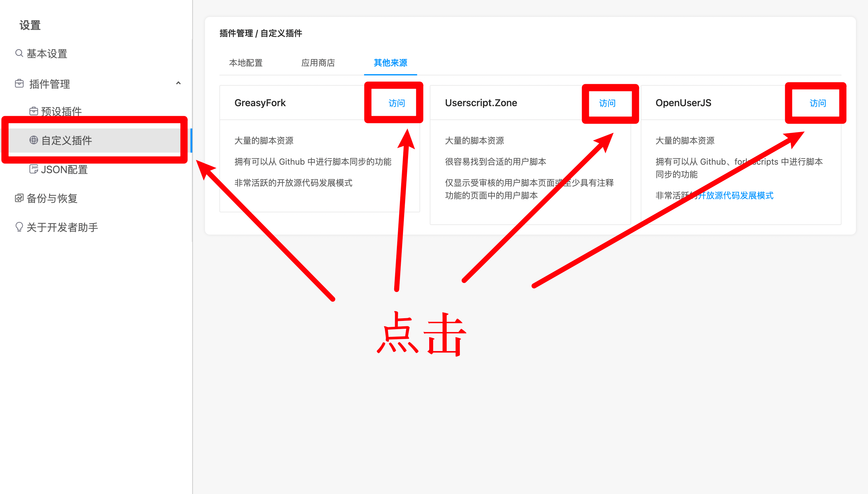Click the GreasyFork card title

click(x=260, y=103)
